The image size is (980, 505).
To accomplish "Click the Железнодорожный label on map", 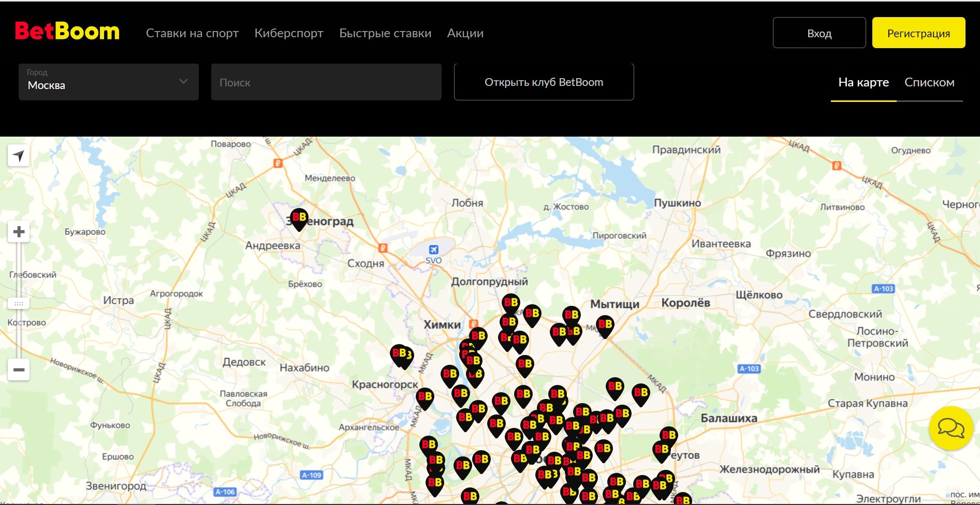I will (769, 469).
